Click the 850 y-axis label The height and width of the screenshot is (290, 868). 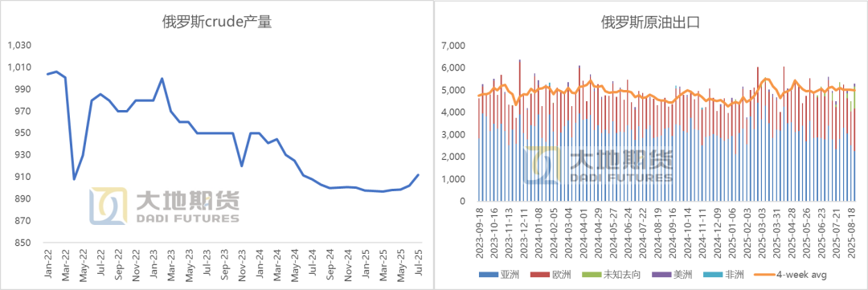[25, 243]
